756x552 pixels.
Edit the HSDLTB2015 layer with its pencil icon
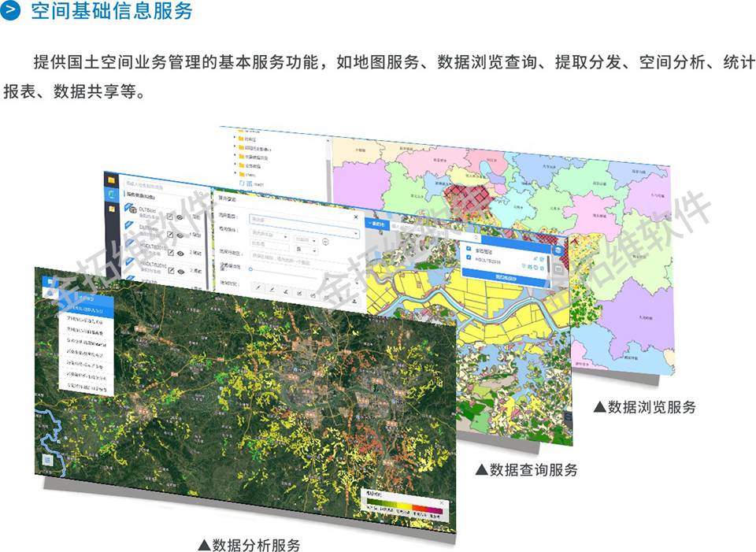click(170, 252)
